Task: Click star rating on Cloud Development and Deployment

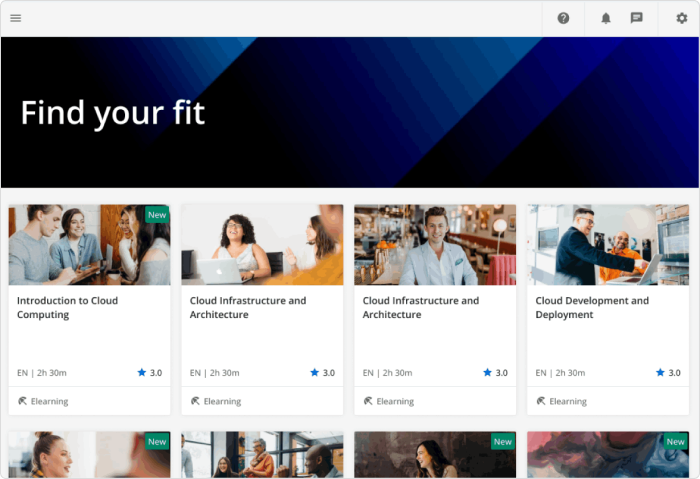Action: [x=660, y=372]
